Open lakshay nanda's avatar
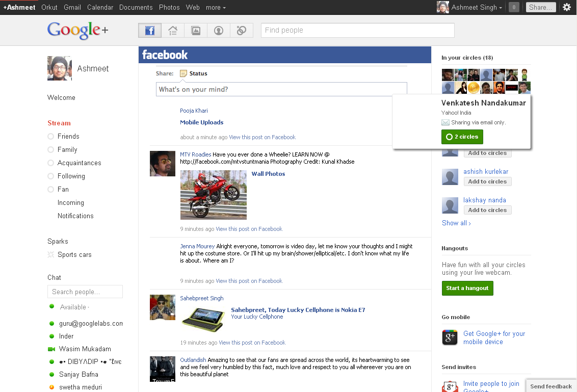The height and width of the screenshot is (392, 577). (450, 205)
